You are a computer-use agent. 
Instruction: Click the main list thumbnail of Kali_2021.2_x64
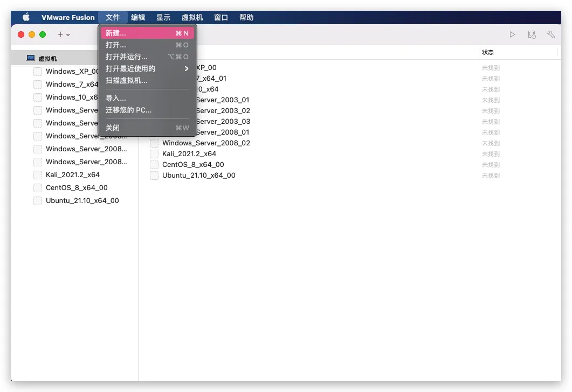[154, 154]
